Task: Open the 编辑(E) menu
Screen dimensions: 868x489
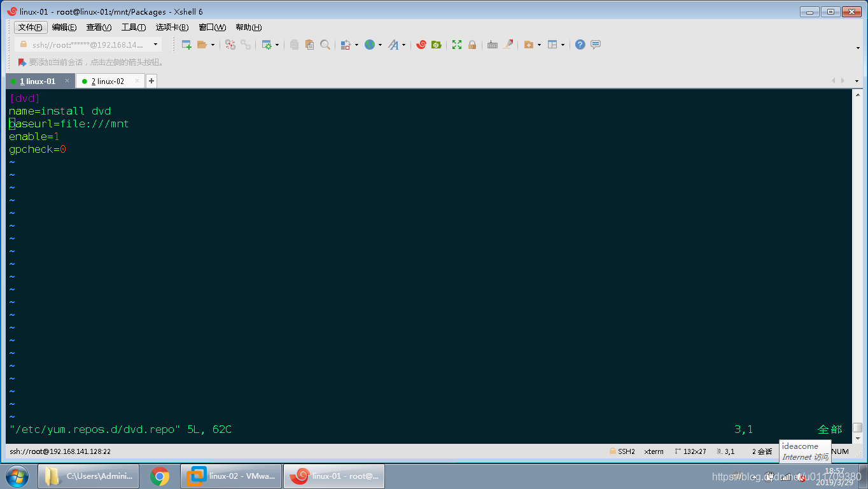Action: point(64,27)
